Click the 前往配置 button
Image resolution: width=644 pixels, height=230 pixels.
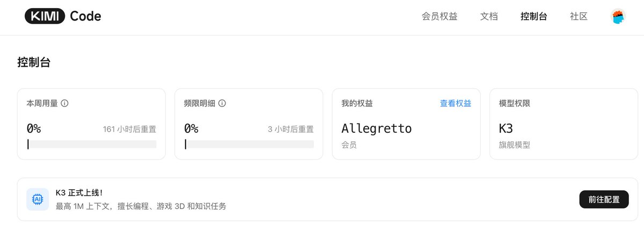click(604, 199)
